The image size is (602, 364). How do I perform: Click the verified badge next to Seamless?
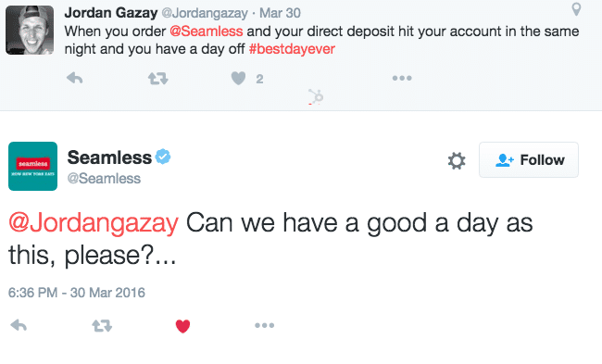click(163, 157)
